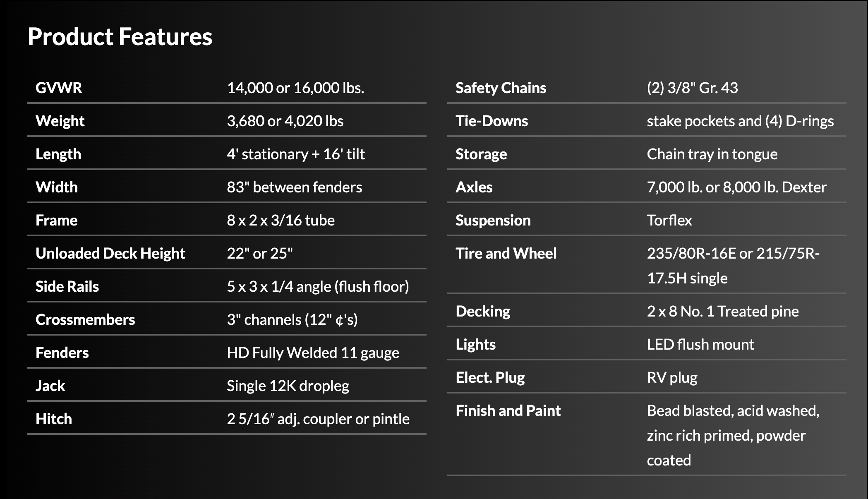Select the Finish and Paint label
The image size is (868, 499).
pyautogui.click(x=508, y=410)
